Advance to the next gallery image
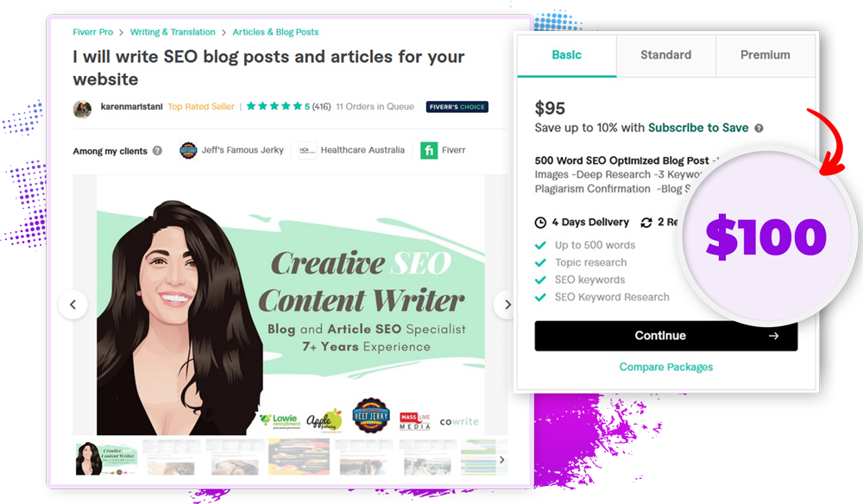Screen dimensions: 863x504 point(507,305)
